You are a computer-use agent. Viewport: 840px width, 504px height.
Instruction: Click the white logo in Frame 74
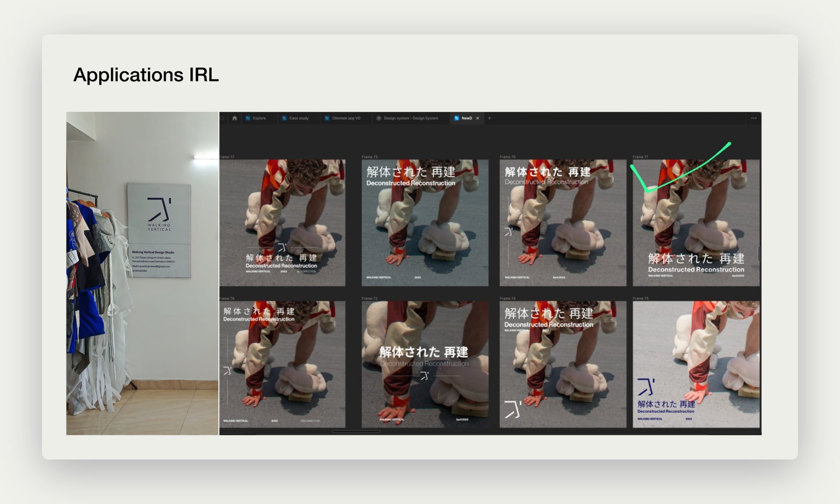click(x=513, y=409)
